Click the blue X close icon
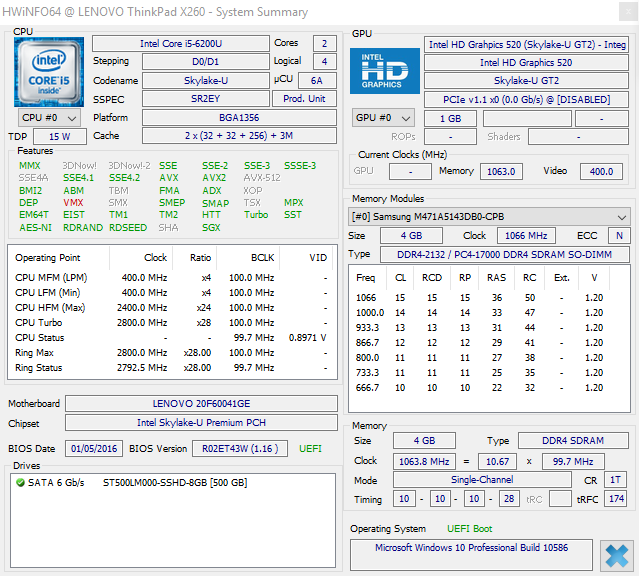The height and width of the screenshot is (576, 639). pyautogui.click(x=615, y=554)
